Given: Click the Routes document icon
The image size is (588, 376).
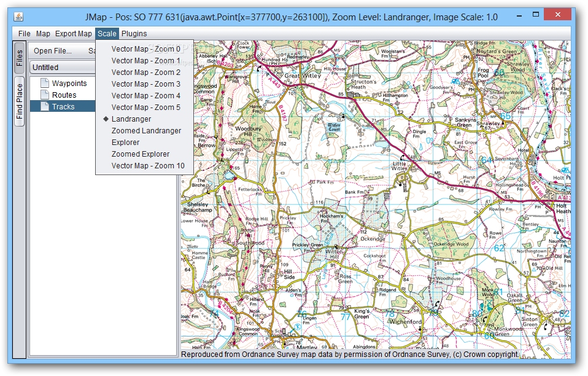Looking at the screenshot, I should (45, 95).
